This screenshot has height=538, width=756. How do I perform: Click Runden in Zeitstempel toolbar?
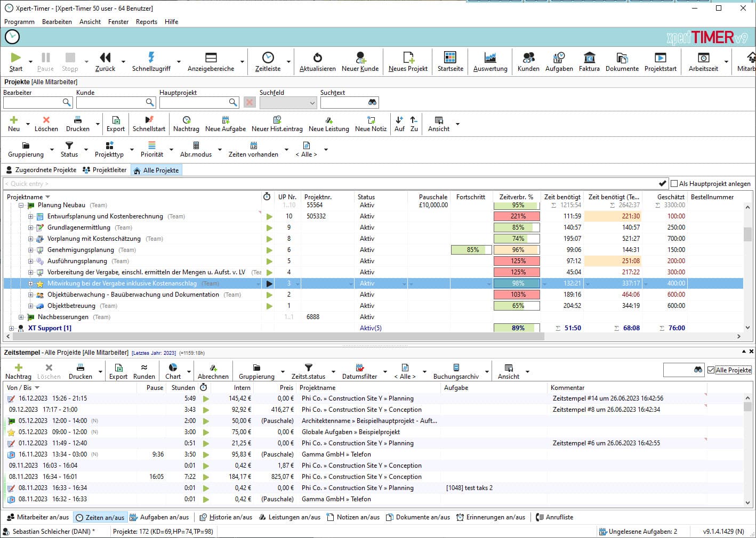click(144, 371)
